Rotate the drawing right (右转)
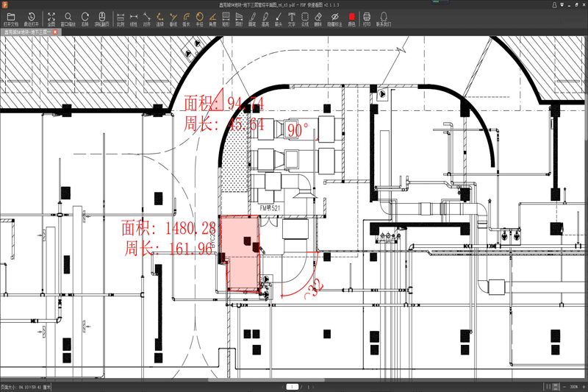588x392 pixels. pyautogui.click(x=85, y=19)
